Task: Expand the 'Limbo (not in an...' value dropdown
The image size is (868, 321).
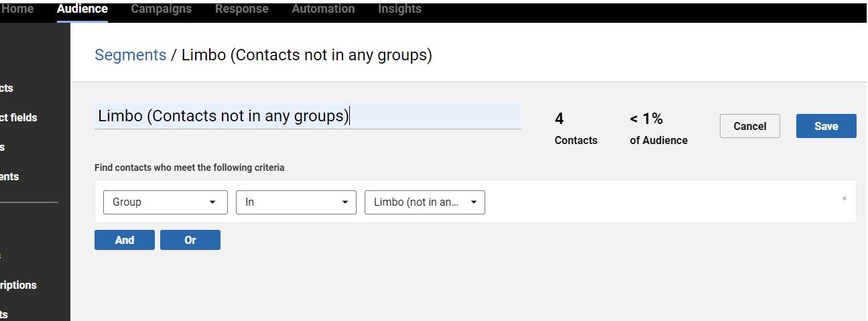Action: click(x=424, y=202)
